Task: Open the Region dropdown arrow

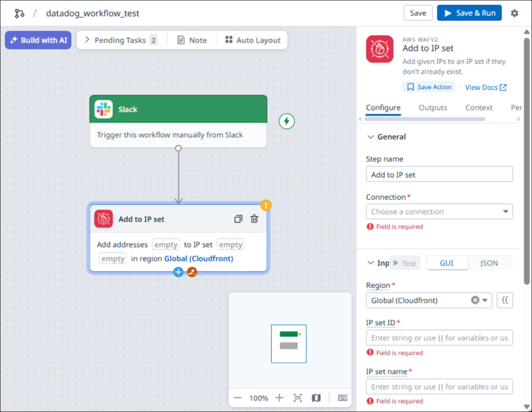Action: coord(485,300)
